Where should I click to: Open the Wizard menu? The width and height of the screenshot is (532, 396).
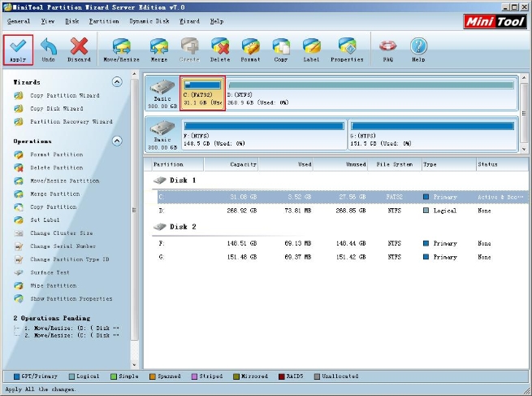pos(189,21)
